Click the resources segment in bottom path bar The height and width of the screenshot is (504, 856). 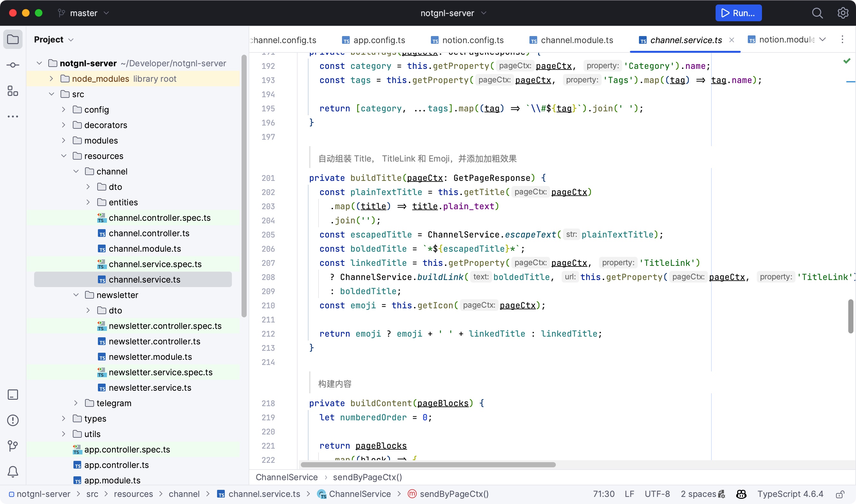(133, 494)
